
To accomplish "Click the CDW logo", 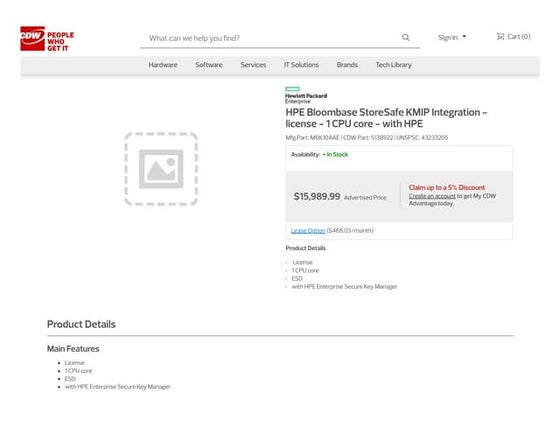I will (x=47, y=39).
